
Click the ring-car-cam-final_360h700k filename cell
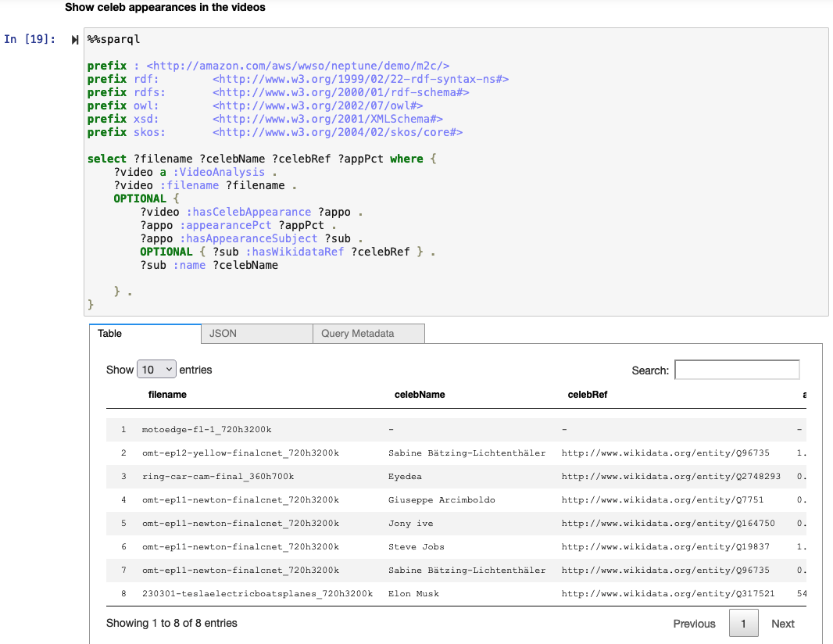217,477
